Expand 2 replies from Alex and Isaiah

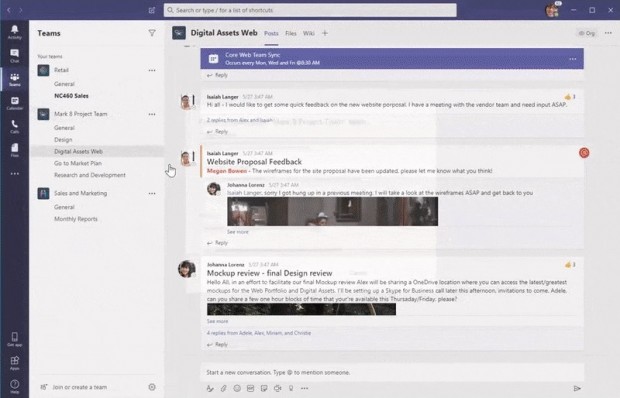pos(240,120)
